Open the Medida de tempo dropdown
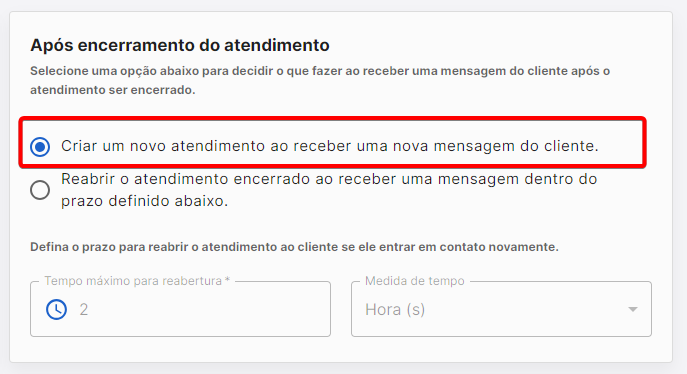 pos(501,309)
